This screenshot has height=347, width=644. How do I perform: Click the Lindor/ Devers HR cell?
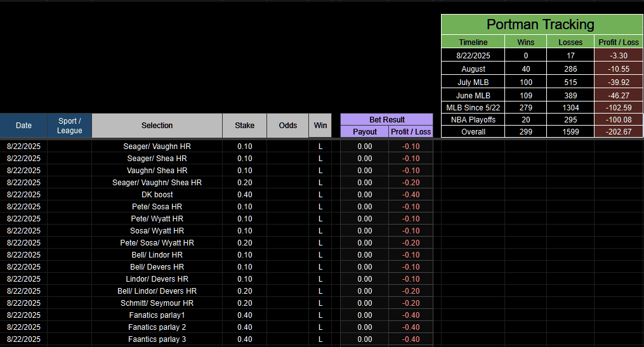[157, 278]
